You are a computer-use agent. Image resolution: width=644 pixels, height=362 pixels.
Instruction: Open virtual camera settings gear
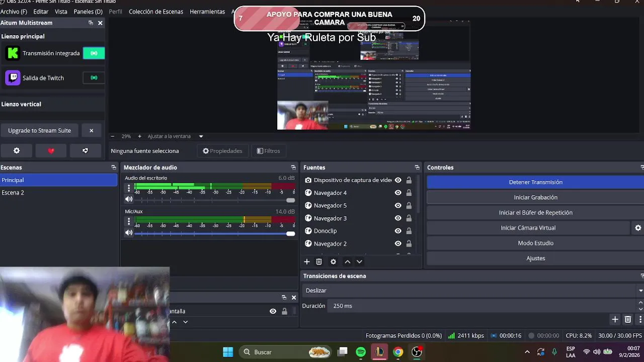[638, 228]
